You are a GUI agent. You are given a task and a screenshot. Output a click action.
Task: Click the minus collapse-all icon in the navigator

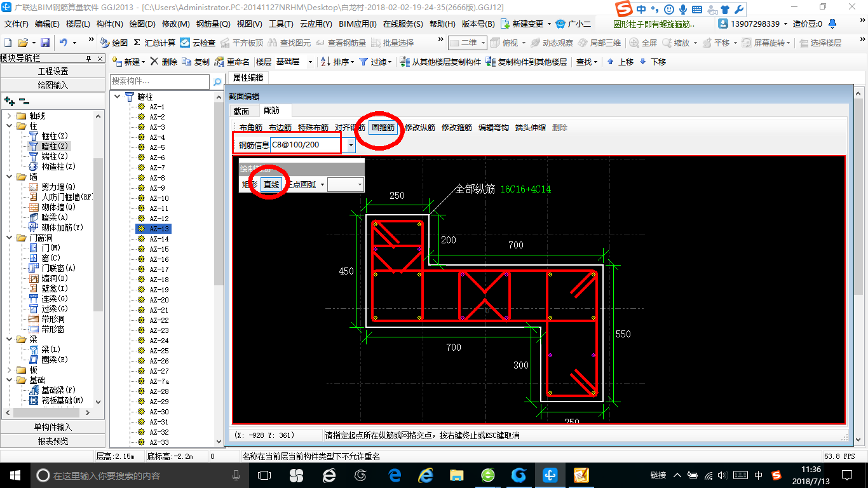pyautogui.click(x=24, y=101)
